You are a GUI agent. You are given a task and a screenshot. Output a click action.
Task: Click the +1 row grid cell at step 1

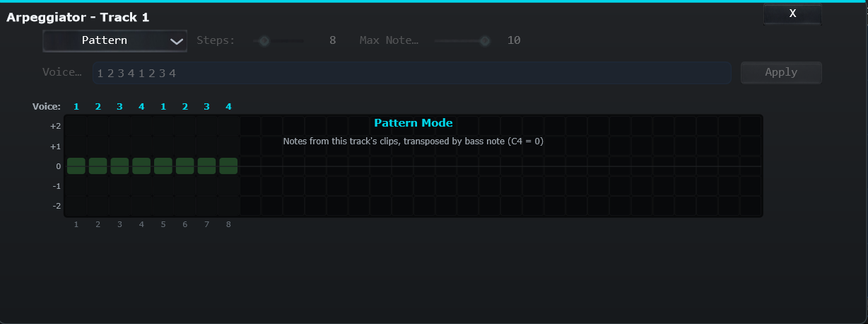coord(76,146)
